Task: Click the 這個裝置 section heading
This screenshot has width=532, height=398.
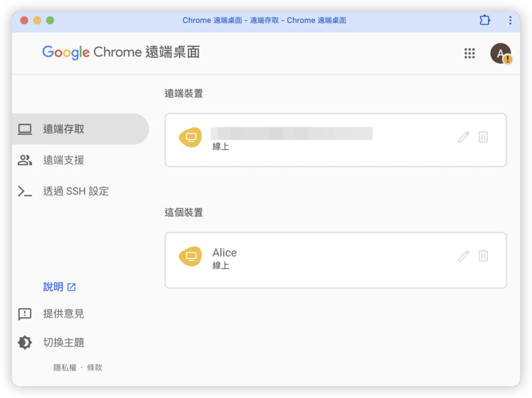Action: coord(184,212)
